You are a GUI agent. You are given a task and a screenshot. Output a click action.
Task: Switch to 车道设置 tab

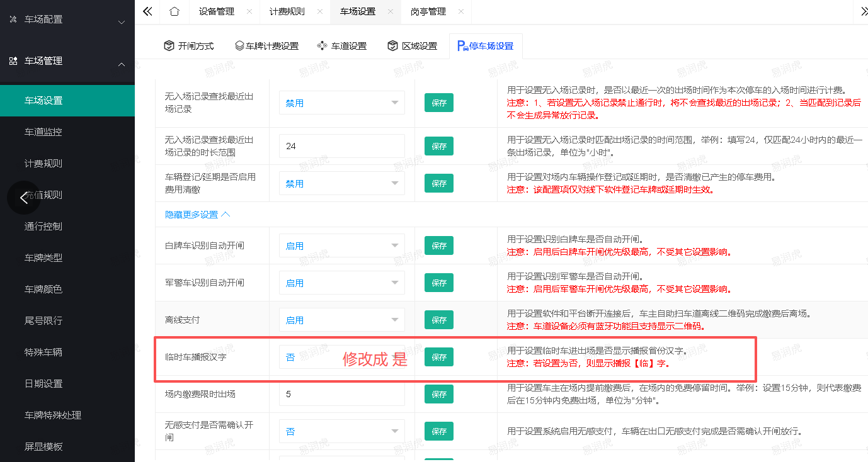(342, 46)
